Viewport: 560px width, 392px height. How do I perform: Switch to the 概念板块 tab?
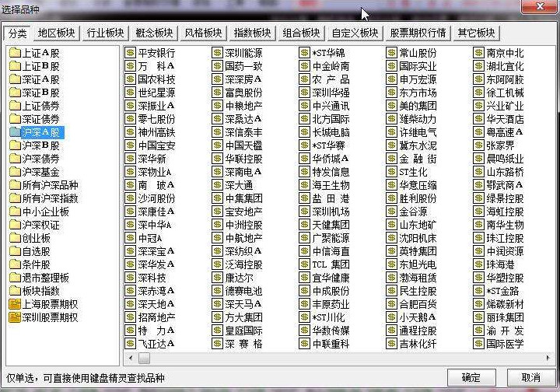154,33
